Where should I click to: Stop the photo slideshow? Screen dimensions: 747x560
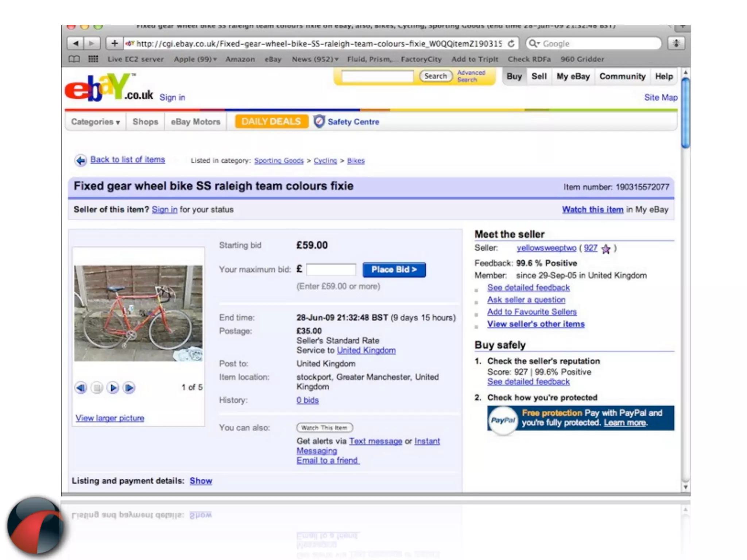(x=97, y=388)
